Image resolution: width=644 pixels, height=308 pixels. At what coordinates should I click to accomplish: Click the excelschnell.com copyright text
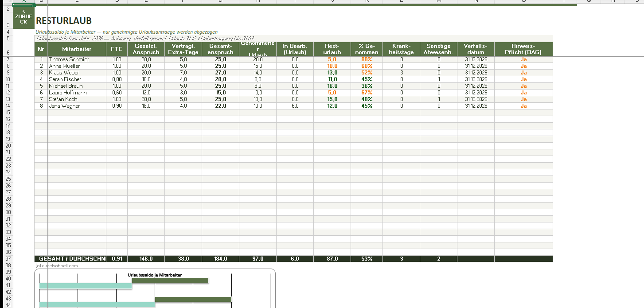[x=57, y=266]
